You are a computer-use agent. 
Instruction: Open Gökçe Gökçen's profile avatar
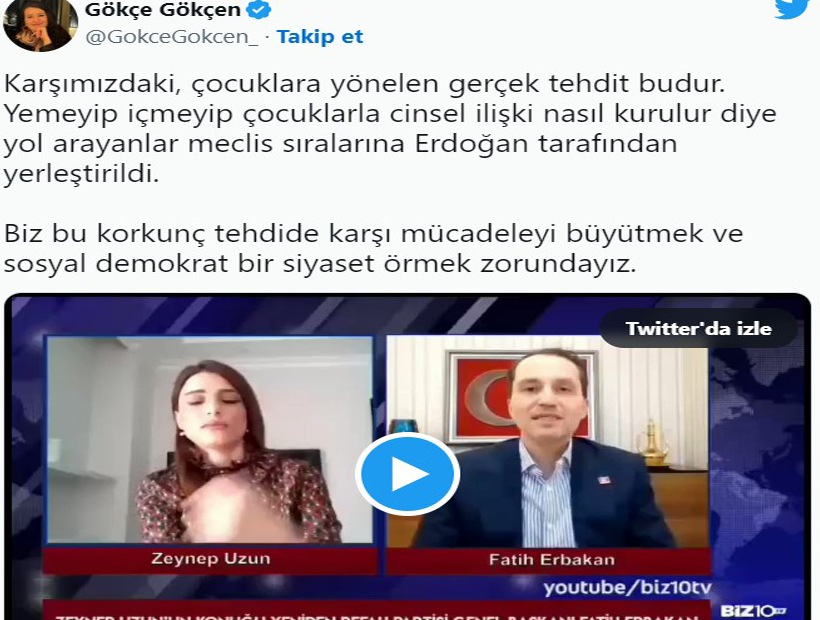pos(40,25)
